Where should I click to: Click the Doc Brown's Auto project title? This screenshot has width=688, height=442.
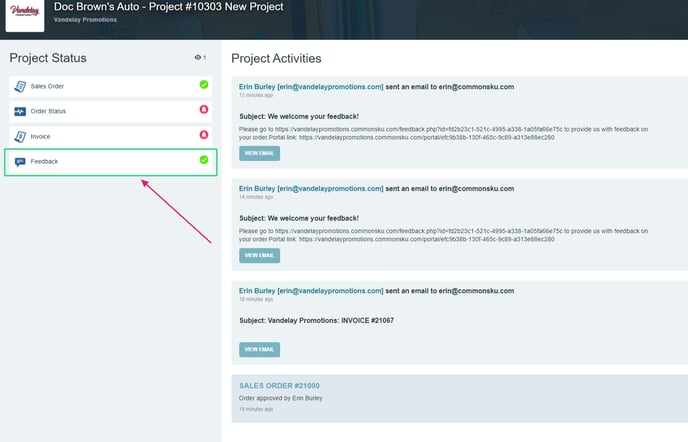168,7
